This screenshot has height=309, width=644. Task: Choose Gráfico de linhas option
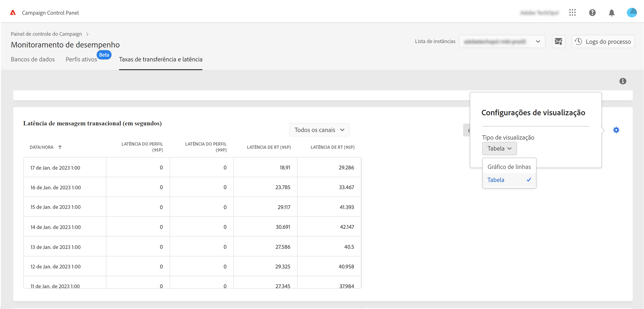pos(509,167)
